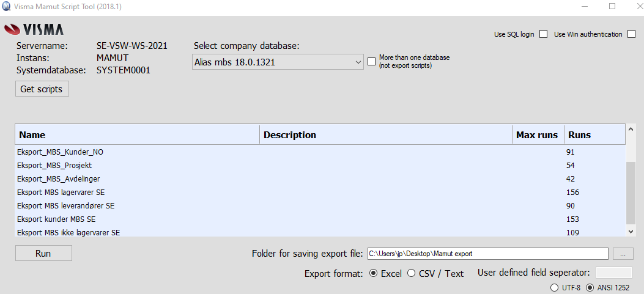Image resolution: width=644 pixels, height=294 pixels.
Task: Click the Run button
Action: 43,253
